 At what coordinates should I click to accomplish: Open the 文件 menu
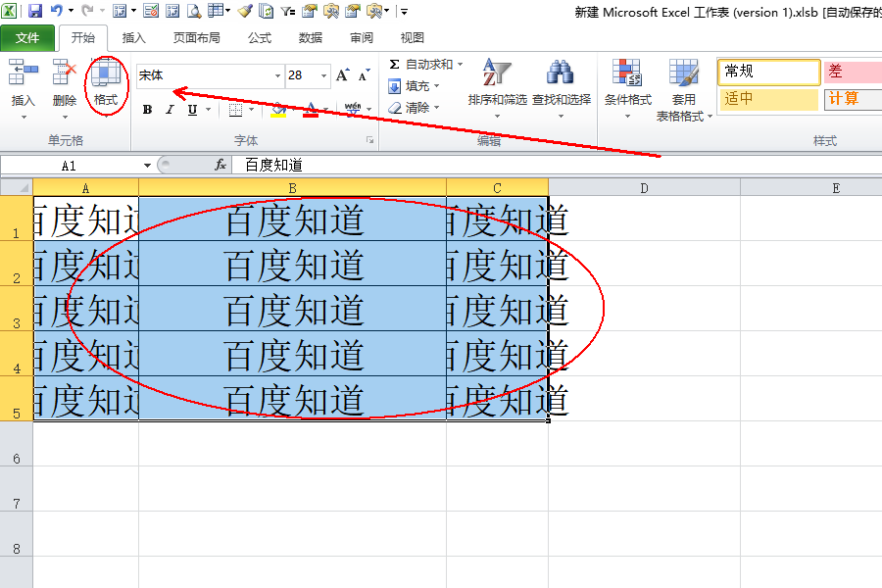[27, 37]
